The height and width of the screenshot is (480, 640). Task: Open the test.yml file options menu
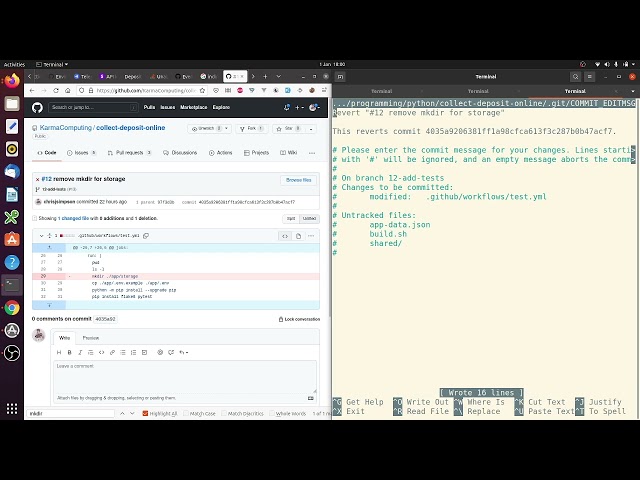(x=311, y=236)
